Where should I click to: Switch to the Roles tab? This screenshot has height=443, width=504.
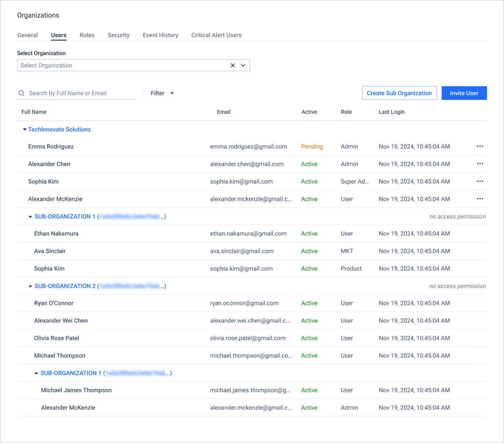[x=87, y=35]
